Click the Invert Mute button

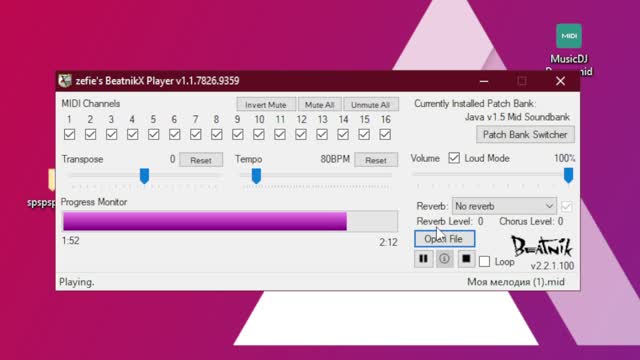266,104
